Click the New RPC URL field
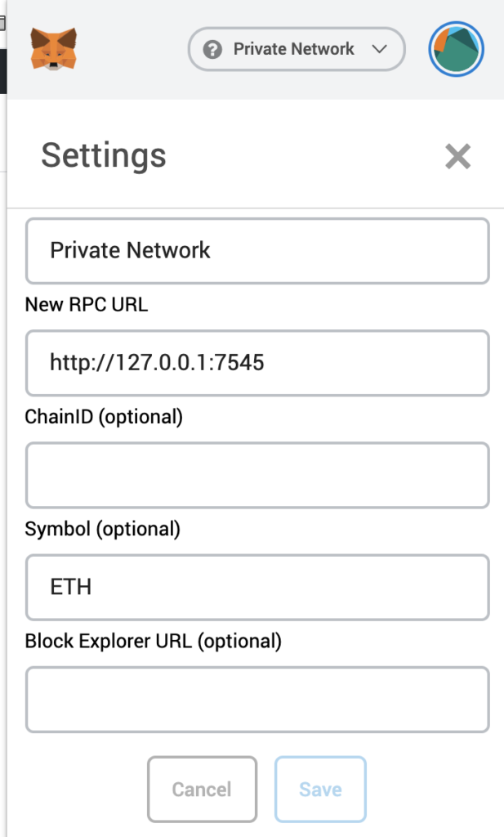Viewport: 504px width, 837px height. pyautogui.click(x=257, y=363)
